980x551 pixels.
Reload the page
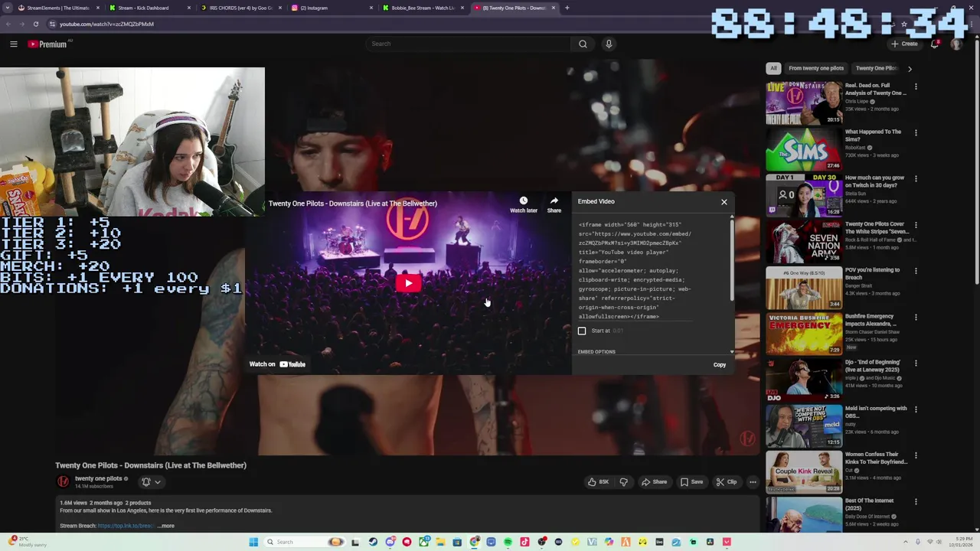[x=35, y=24]
